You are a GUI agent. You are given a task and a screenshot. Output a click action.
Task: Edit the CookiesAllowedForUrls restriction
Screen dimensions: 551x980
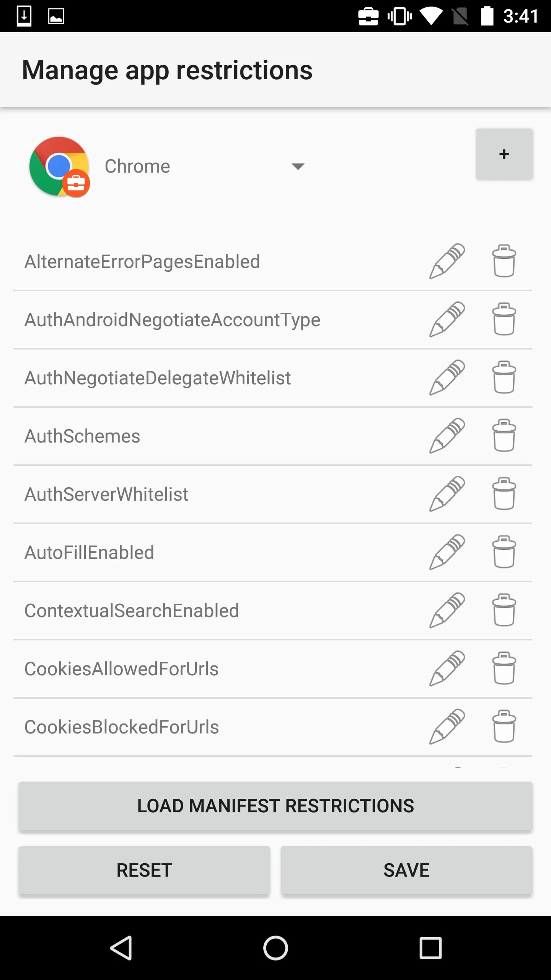[447, 669]
